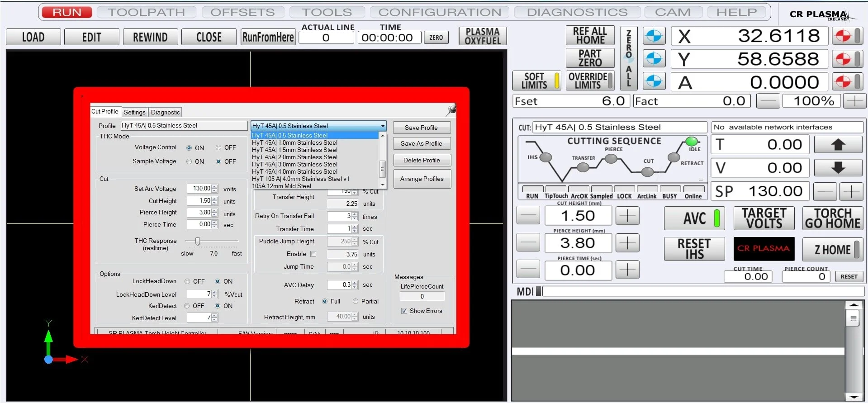Click the CR PLASMA logo button
The height and width of the screenshot is (403, 868).
[x=764, y=249]
